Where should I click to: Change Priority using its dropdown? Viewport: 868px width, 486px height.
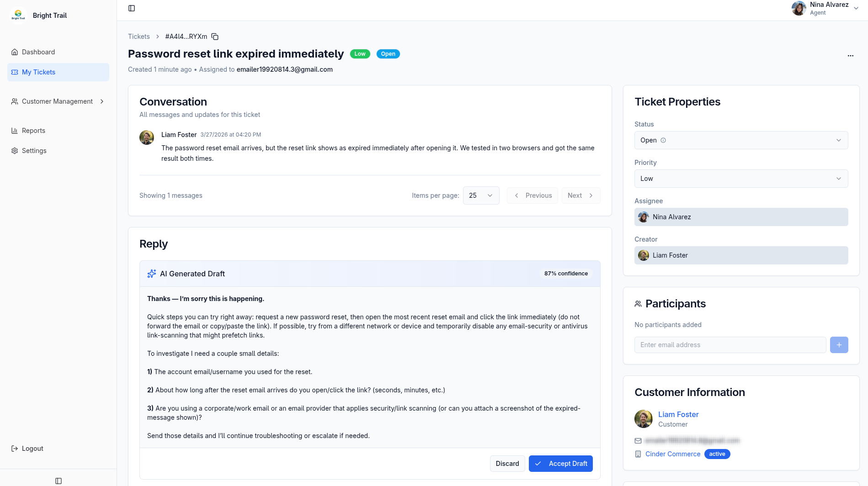point(740,179)
